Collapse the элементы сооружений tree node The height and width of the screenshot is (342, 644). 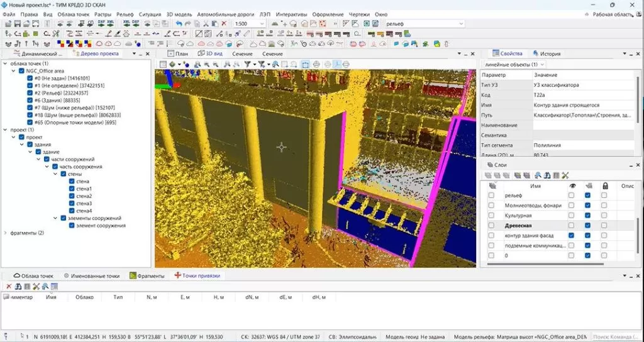tap(55, 218)
